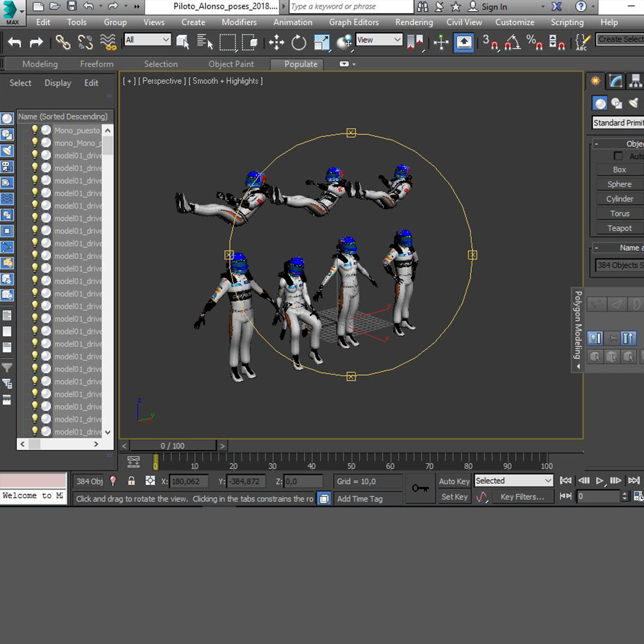This screenshot has height=644, width=644.
Task: Open the Rendering menu
Action: 414,22
